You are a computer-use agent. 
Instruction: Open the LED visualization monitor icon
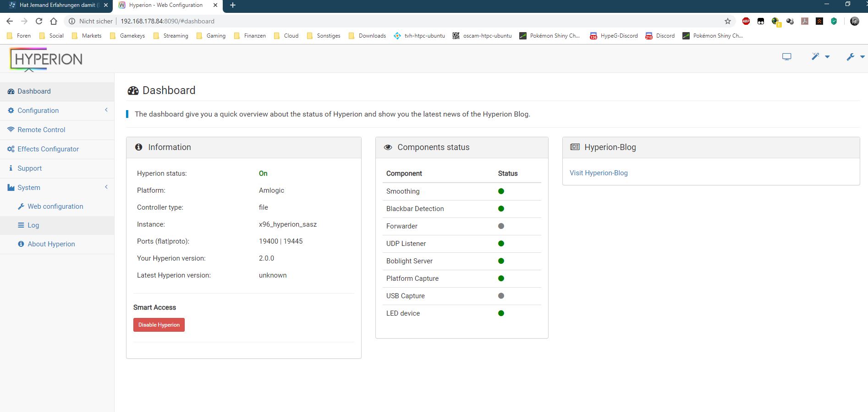tap(786, 57)
